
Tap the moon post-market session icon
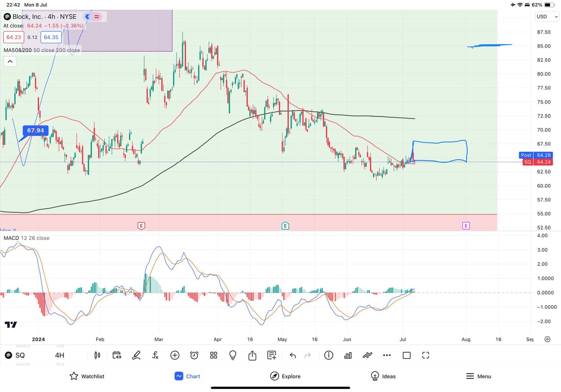(88, 16)
